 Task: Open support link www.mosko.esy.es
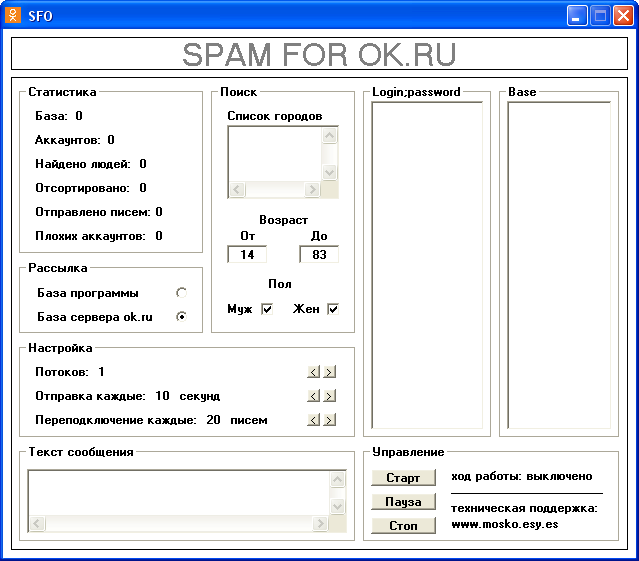pyautogui.click(x=505, y=524)
